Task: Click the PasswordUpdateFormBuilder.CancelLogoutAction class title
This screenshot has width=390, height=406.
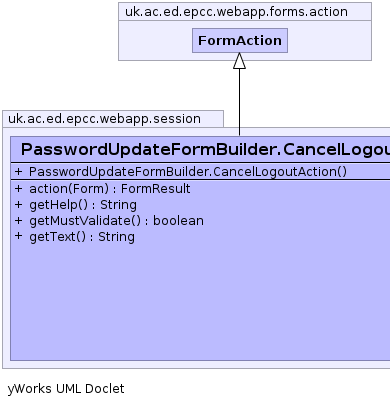Action: 205,149
